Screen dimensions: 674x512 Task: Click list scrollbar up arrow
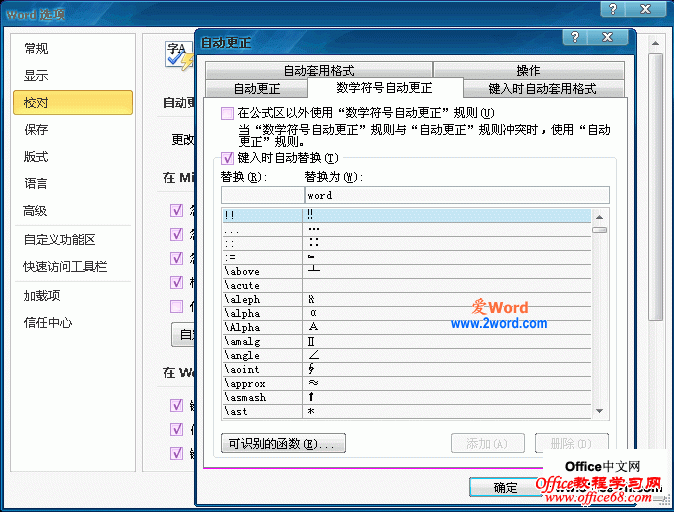[599, 217]
